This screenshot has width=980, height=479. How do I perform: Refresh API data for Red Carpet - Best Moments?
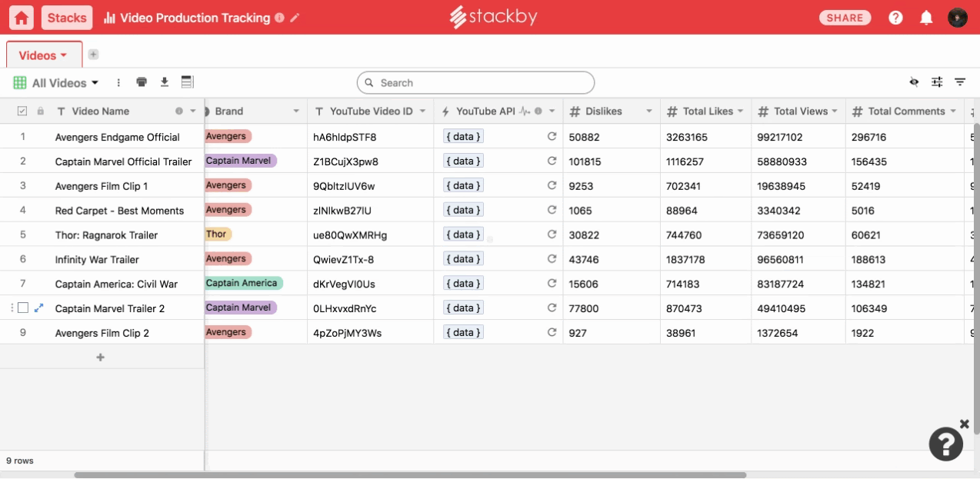[x=552, y=210]
